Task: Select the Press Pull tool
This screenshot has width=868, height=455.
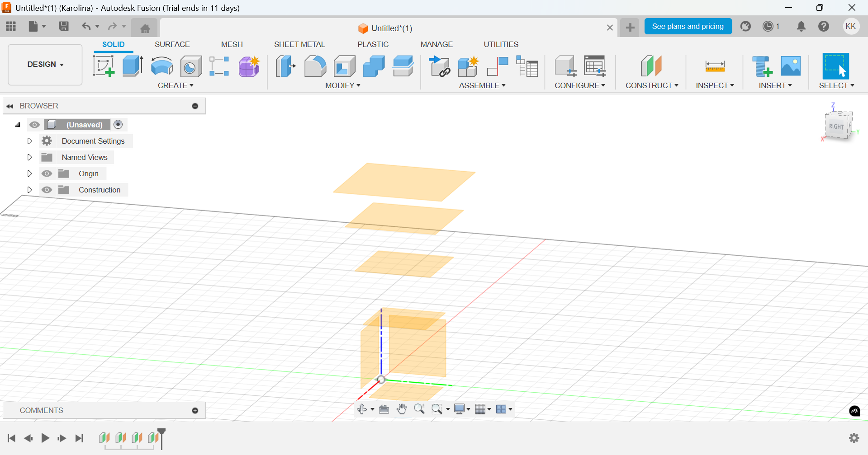Action: 286,66
